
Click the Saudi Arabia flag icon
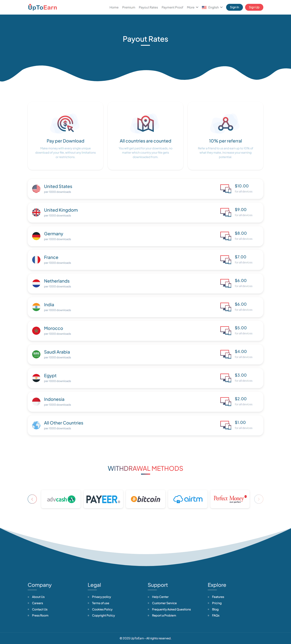click(x=36, y=354)
